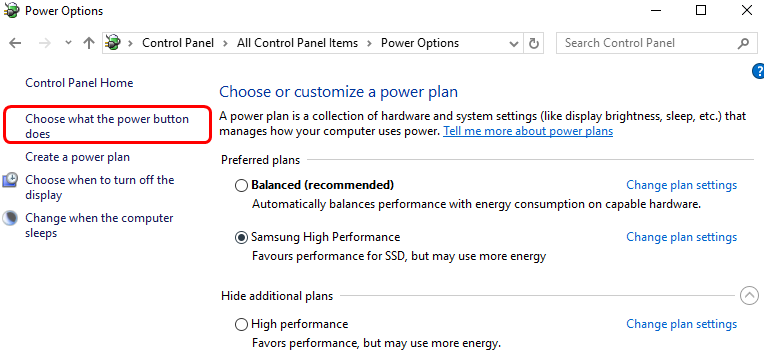Click the Search Control Panel field
This screenshot has width=764, height=364.
tap(646, 43)
